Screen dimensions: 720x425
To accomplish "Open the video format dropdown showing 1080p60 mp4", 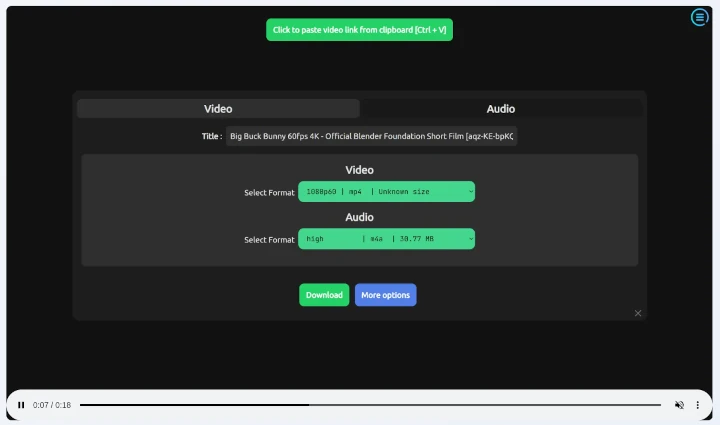I will 386,191.
